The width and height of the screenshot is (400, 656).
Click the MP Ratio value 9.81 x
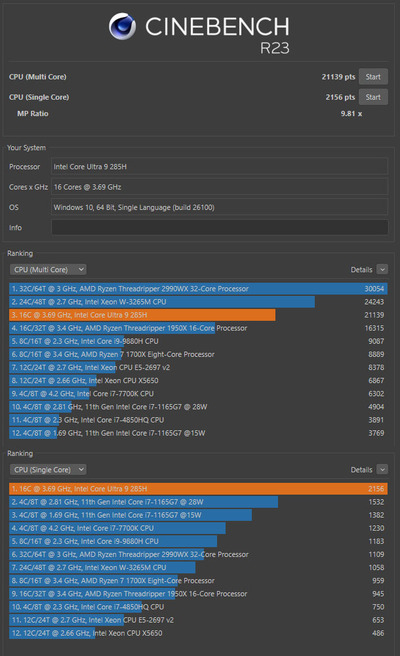(x=351, y=113)
